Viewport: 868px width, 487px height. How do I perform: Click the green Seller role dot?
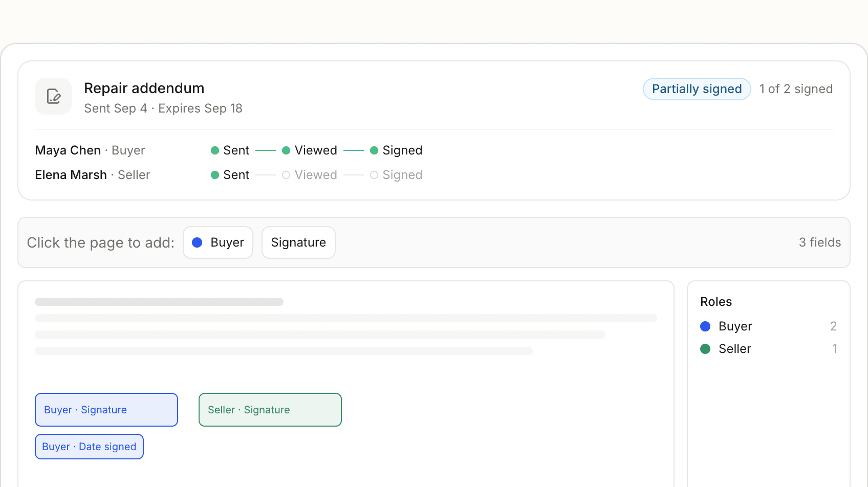coord(705,349)
